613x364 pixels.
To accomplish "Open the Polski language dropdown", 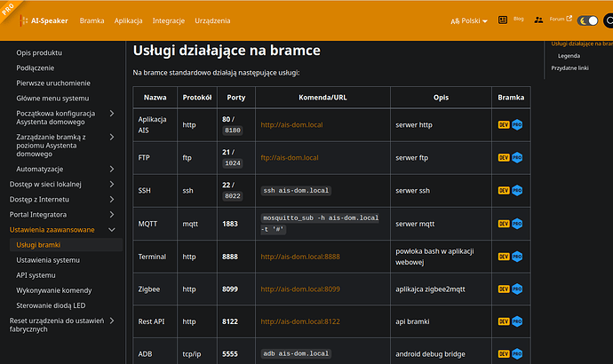I will point(469,20).
